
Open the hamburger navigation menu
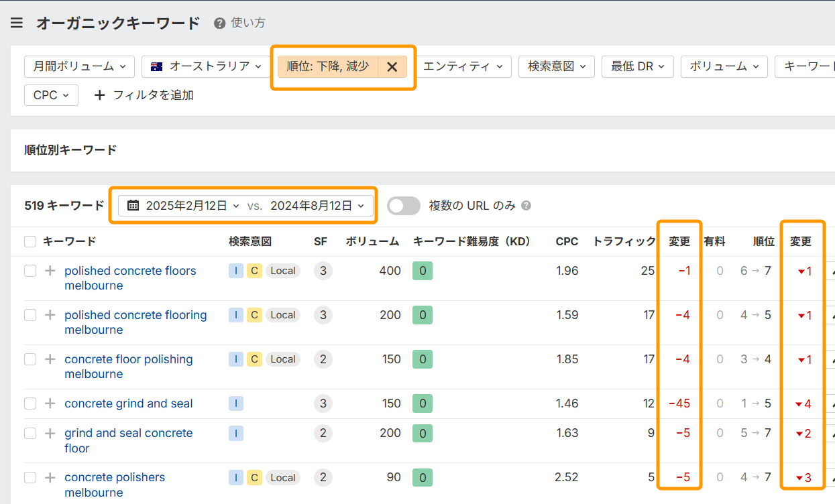tap(16, 21)
